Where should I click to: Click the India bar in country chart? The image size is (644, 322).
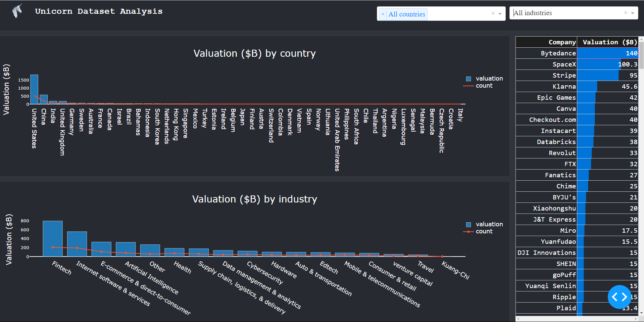click(53, 102)
